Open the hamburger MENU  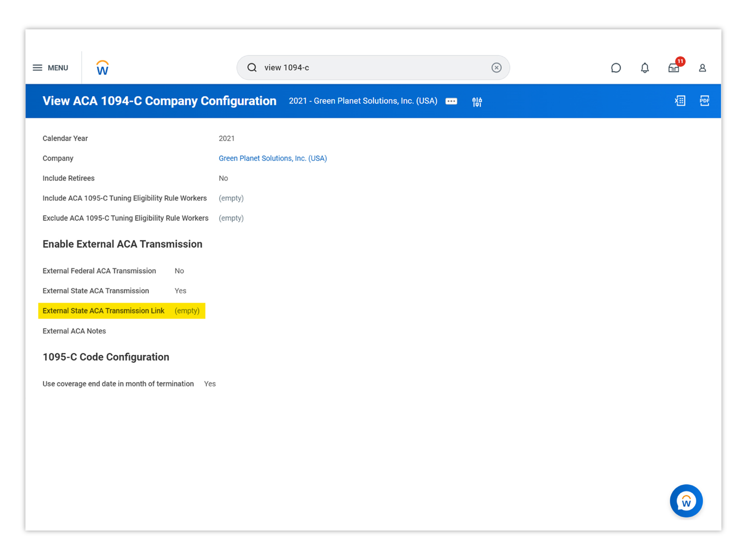click(x=50, y=68)
